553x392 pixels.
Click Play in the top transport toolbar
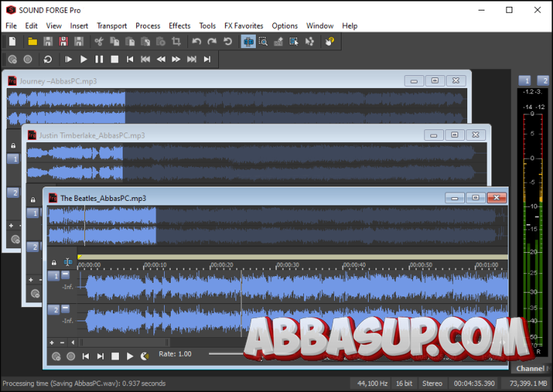(84, 59)
